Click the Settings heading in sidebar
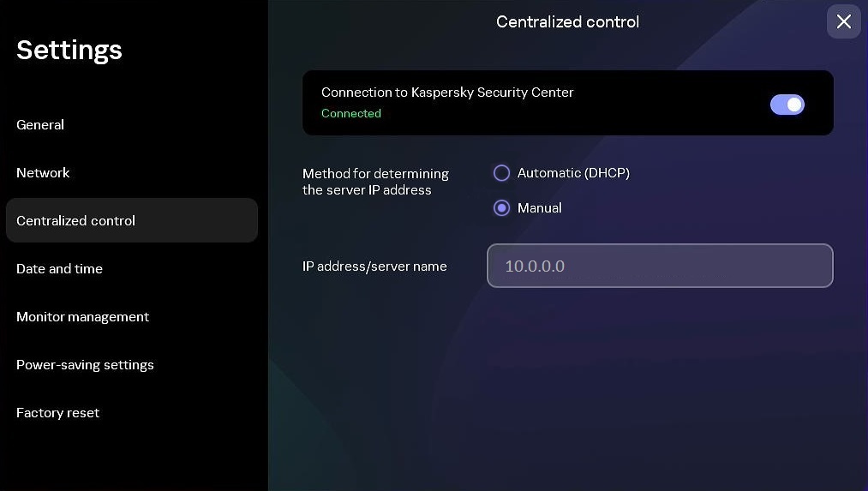Viewport: 868px width, 491px height. [x=69, y=51]
